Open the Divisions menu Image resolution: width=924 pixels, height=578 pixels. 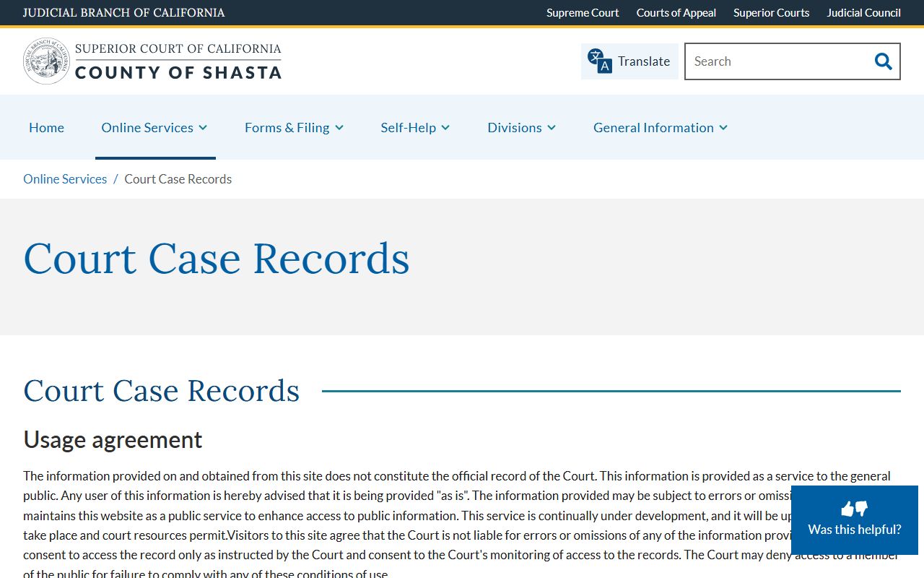point(515,128)
